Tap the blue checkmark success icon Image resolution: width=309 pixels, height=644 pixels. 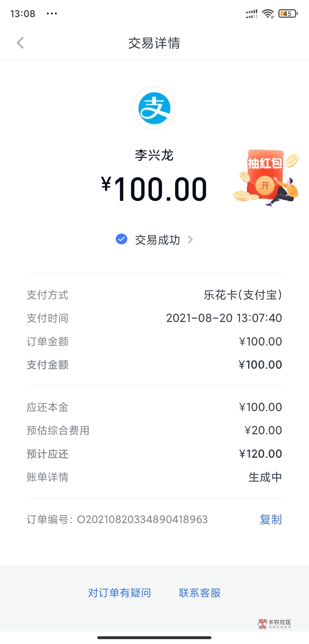coord(122,239)
